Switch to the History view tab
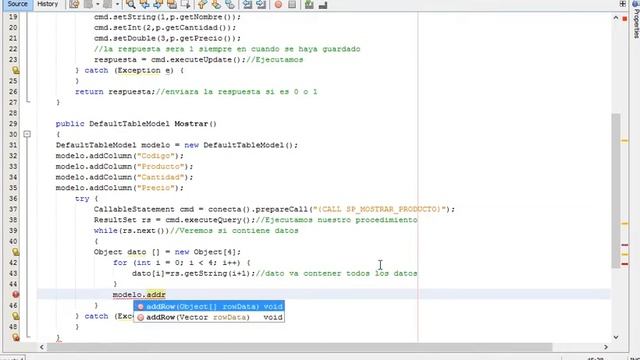The width and height of the screenshot is (640, 360). point(47,4)
